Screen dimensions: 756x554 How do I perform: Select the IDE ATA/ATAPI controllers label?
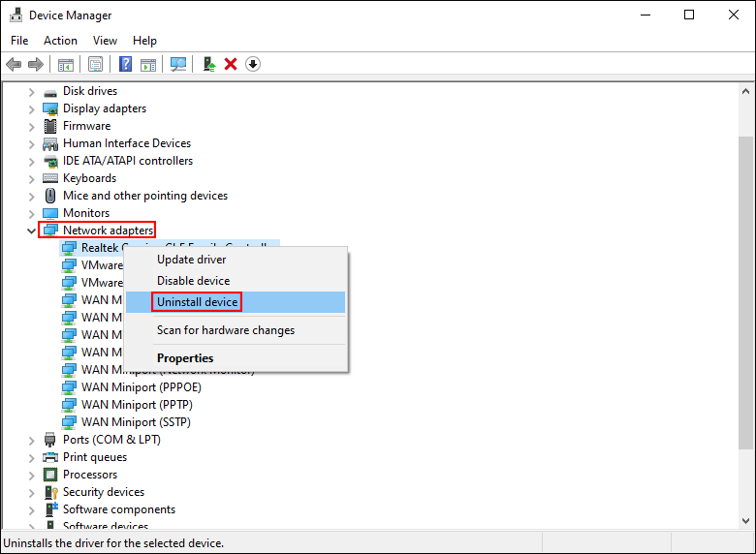coord(128,161)
